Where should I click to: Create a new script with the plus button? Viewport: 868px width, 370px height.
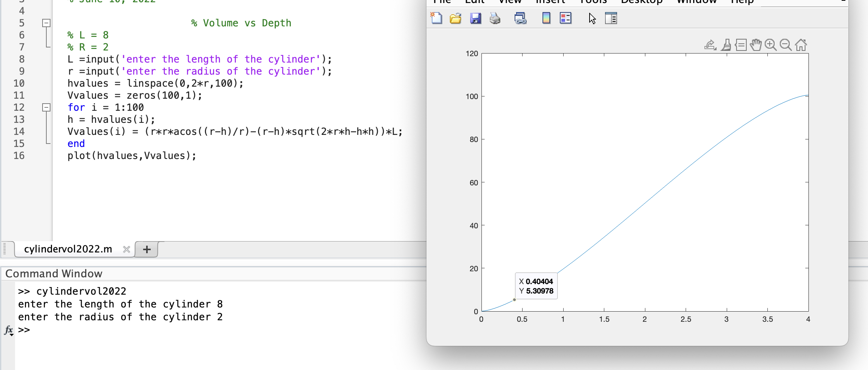tap(146, 249)
